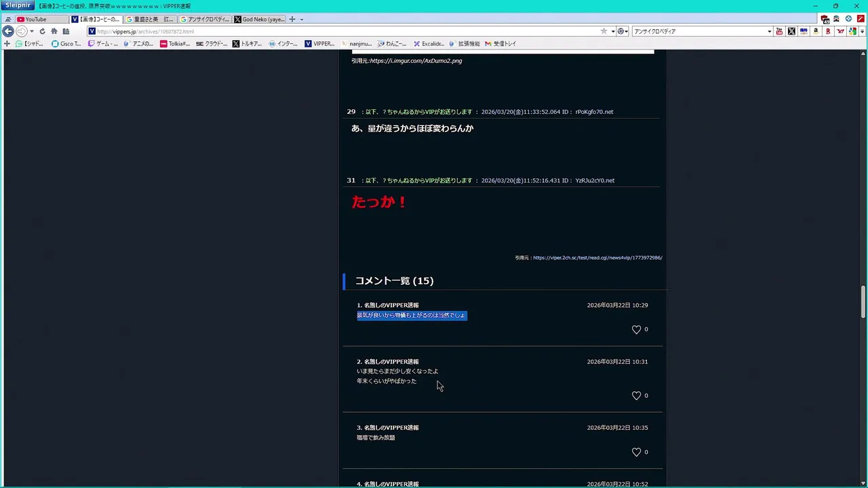Open the tab list dropdown arrow
868x488 pixels.
coord(302,19)
